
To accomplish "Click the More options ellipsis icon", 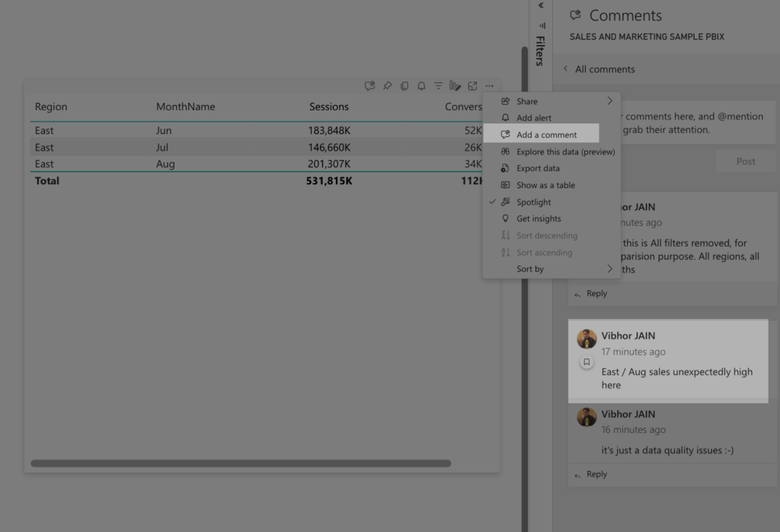I will point(490,86).
